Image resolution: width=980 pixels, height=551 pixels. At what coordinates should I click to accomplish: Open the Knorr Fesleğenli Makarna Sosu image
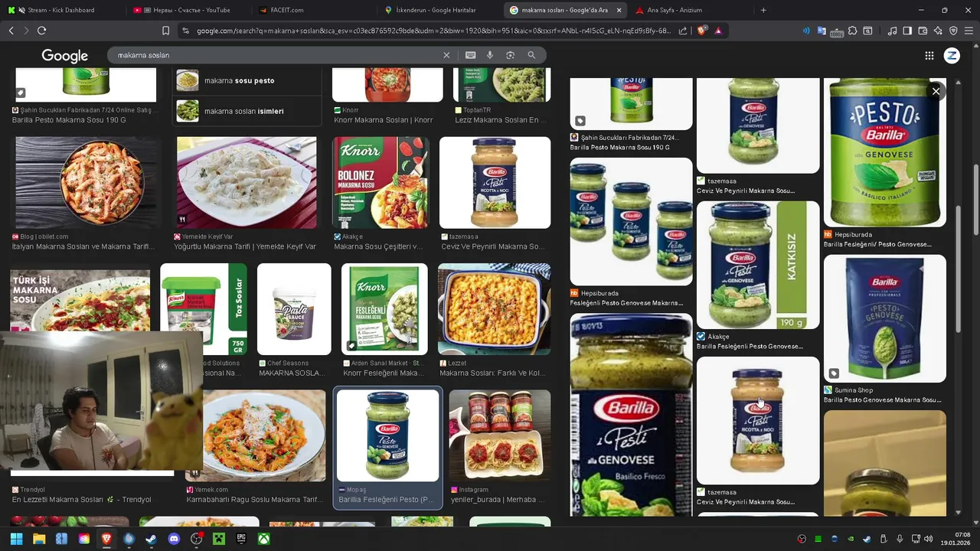[384, 309]
